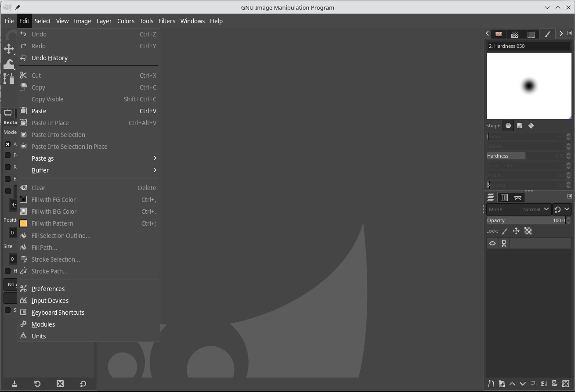Choose Preferences from the Edit menu

coord(48,289)
